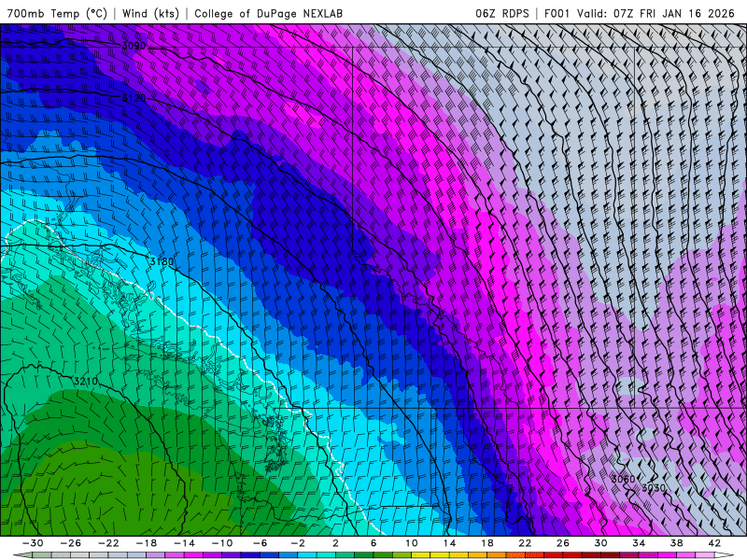Click the 14 colorbar value
Image resolution: width=747 pixels, height=560 pixels.
pyautogui.click(x=449, y=543)
